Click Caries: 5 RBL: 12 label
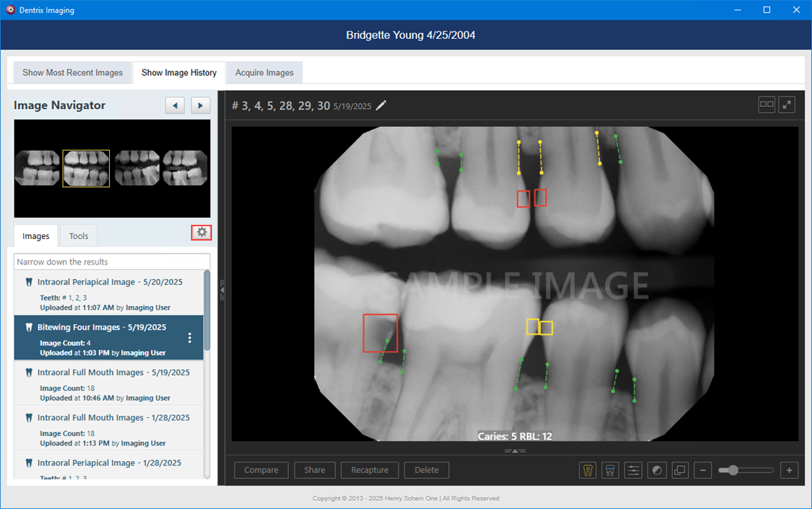Image resolution: width=812 pixels, height=509 pixels. click(x=515, y=436)
